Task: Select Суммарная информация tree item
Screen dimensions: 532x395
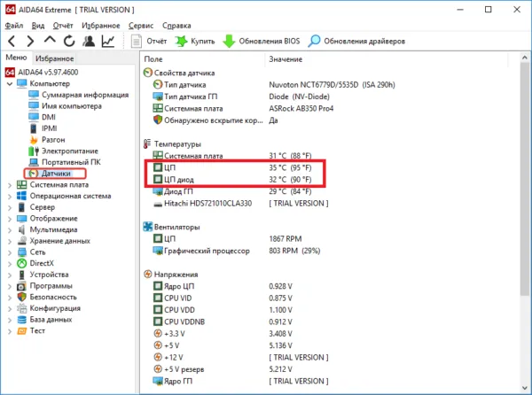Action: coord(85,95)
